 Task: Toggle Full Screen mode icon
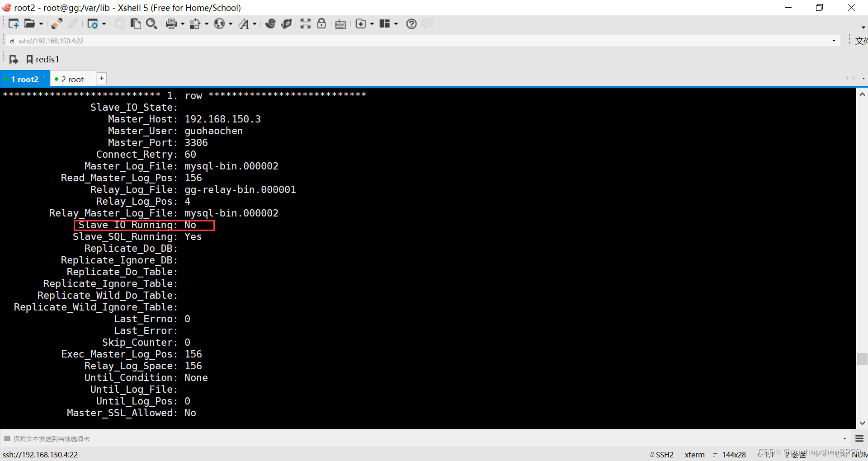click(306, 24)
